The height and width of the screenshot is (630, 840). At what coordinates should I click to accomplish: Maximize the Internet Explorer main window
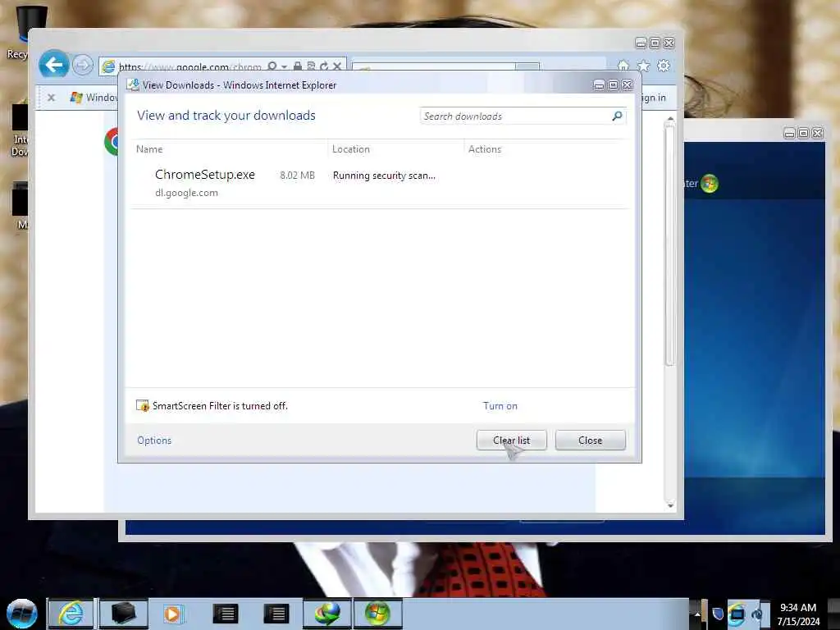pyautogui.click(x=655, y=43)
